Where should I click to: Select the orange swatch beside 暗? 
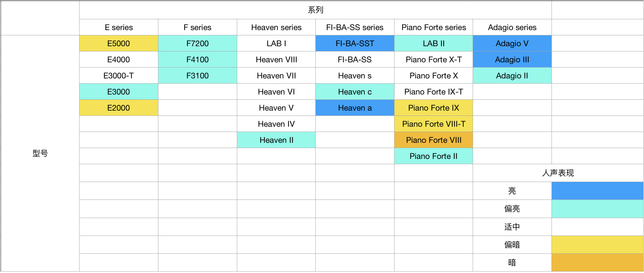(597, 262)
